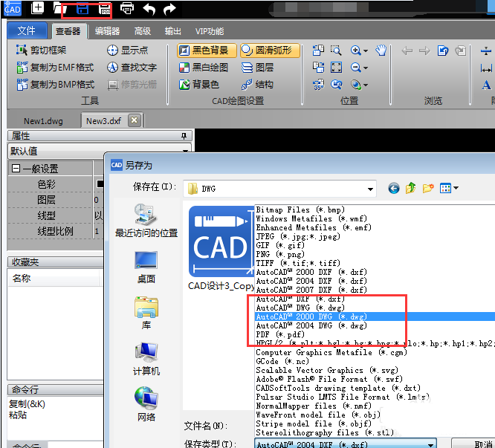Pin the 属性 panel

coord(184,136)
